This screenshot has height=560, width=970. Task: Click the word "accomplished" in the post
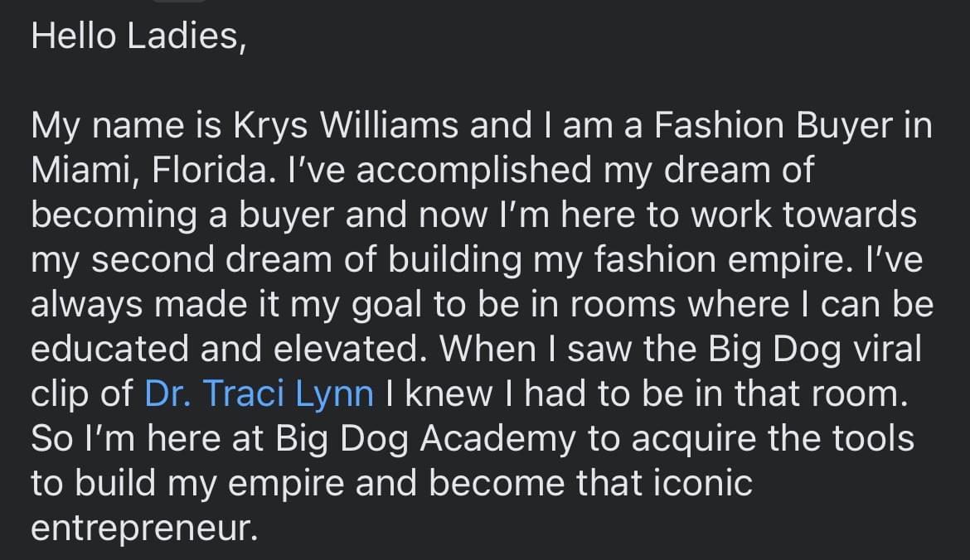473,171
